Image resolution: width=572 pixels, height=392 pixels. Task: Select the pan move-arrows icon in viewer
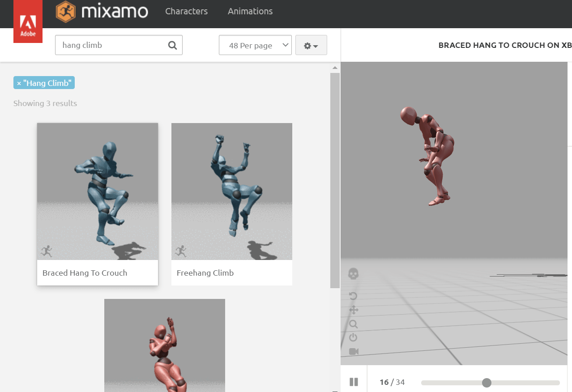click(x=354, y=310)
